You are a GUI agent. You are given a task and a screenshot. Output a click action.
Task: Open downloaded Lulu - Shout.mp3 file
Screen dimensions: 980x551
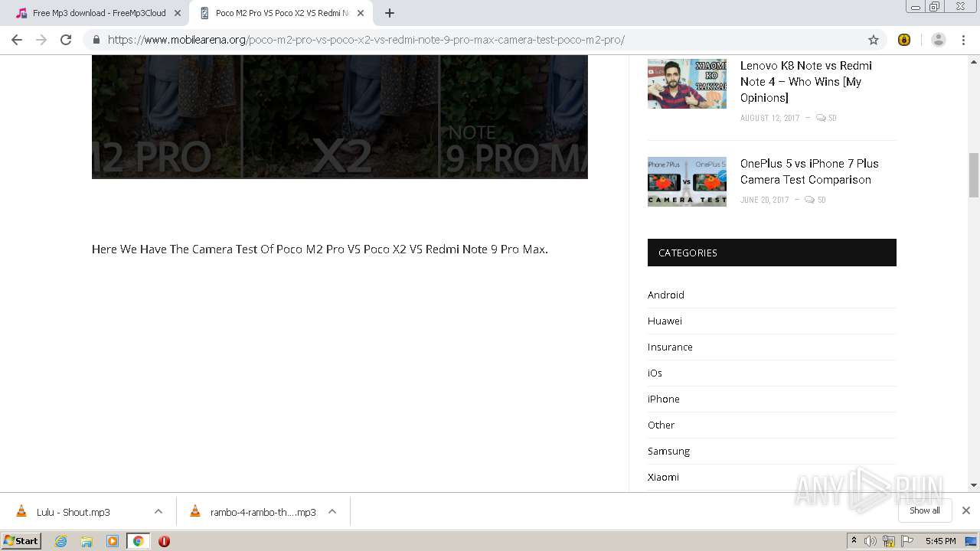point(73,512)
